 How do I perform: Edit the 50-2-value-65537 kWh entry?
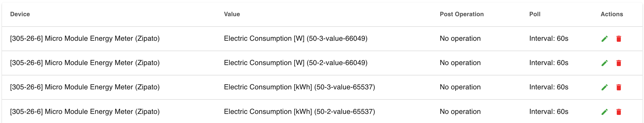605,112
